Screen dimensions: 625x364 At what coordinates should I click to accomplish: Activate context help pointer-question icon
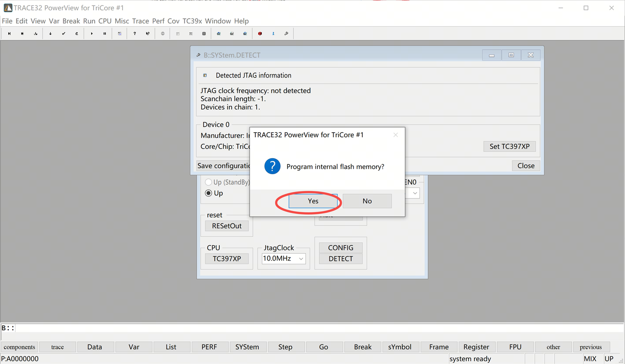tap(148, 34)
